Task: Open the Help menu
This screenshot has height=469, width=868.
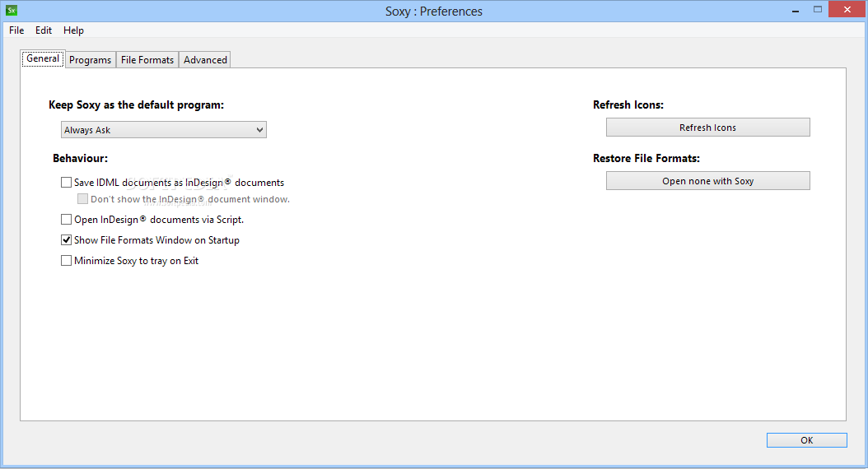Action: (x=73, y=30)
